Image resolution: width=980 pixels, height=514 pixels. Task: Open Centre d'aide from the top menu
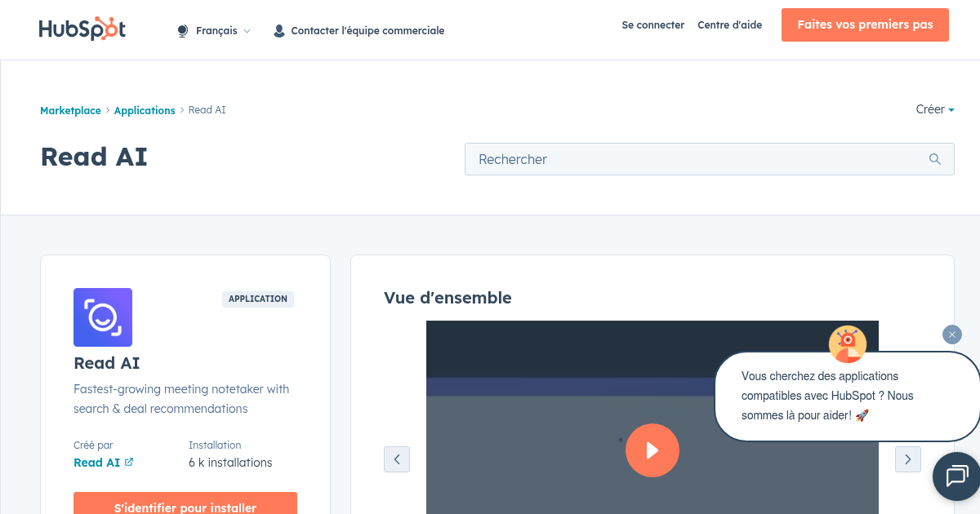coord(729,25)
